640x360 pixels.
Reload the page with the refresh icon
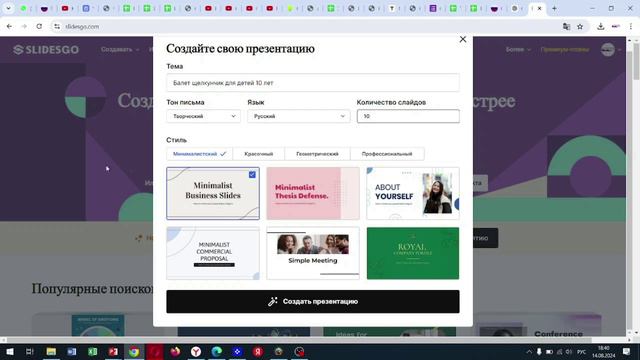pyautogui.click(x=39, y=27)
